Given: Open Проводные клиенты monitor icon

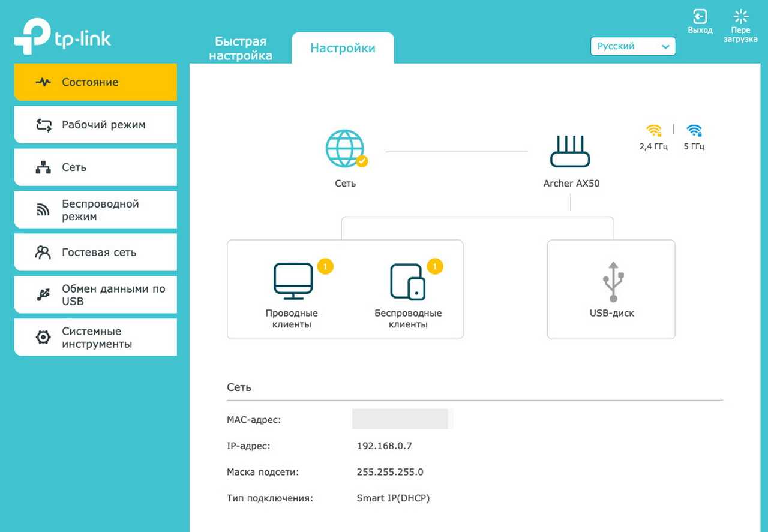Looking at the screenshot, I should pyautogui.click(x=293, y=281).
